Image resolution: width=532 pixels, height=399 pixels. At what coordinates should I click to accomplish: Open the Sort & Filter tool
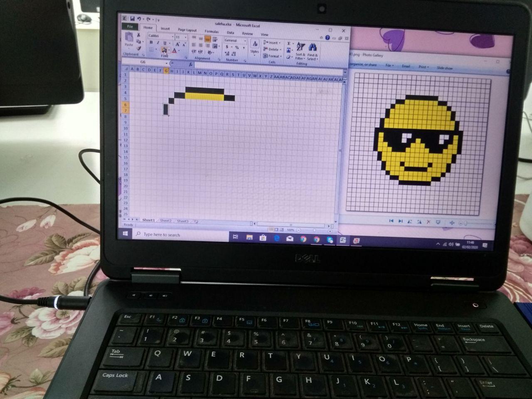(300, 47)
